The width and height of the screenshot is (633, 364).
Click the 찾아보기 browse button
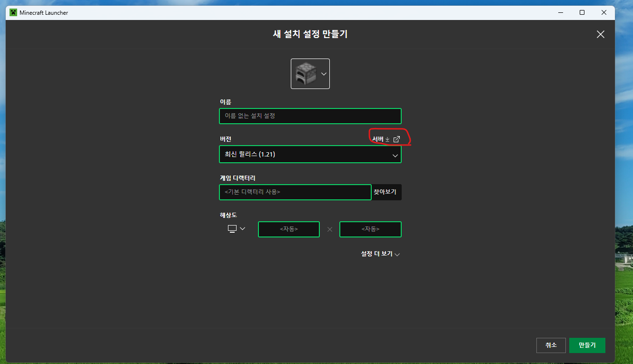pos(386,192)
